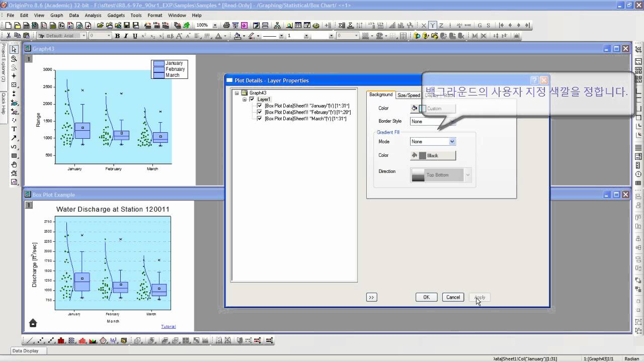This screenshot has height=362, width=644.
Task: Toggle checkbox for the "March"(Y) plot
Action: 260,119
